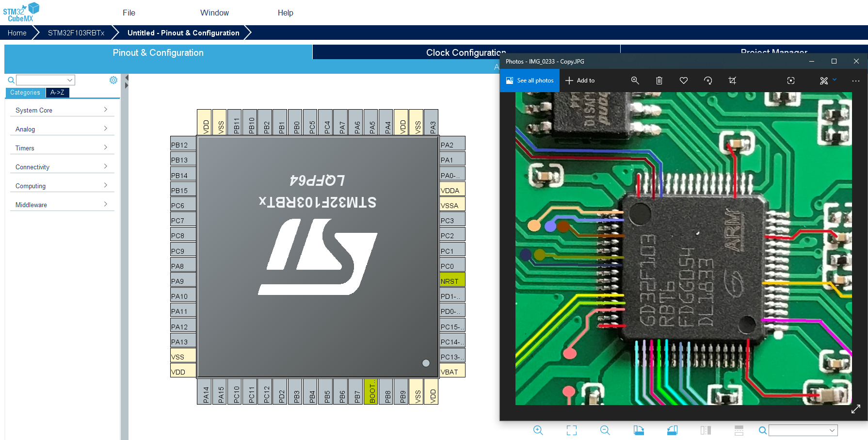868x440 pixels.
Task: Select the highlighted NRST pin
Action: pyautogui.click(x=452, y=281)
